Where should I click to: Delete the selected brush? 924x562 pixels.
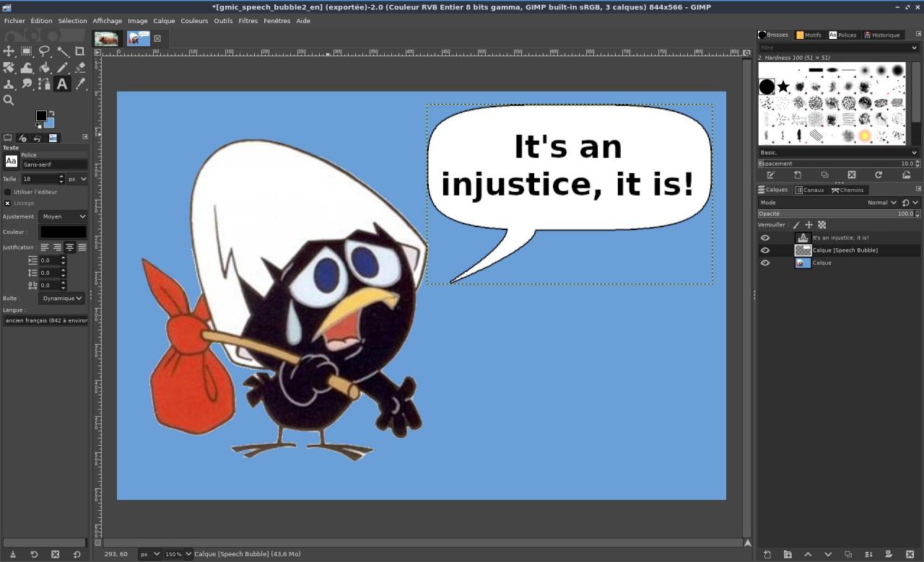coord(851,175)
